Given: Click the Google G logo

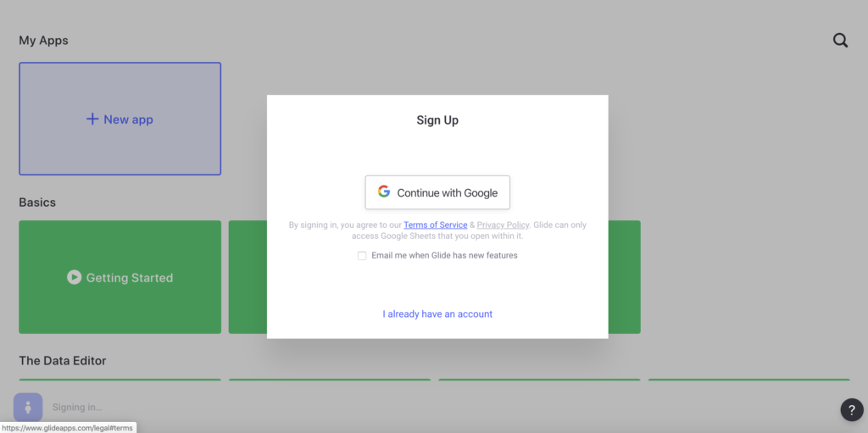Looking at the screenshot, I should click(x=384, y=192).
